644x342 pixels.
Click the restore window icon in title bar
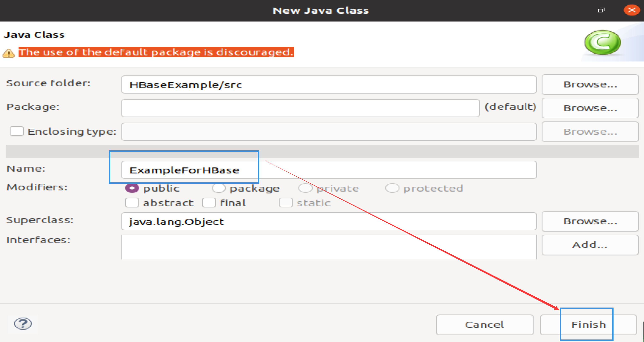(x=601, y=10)
